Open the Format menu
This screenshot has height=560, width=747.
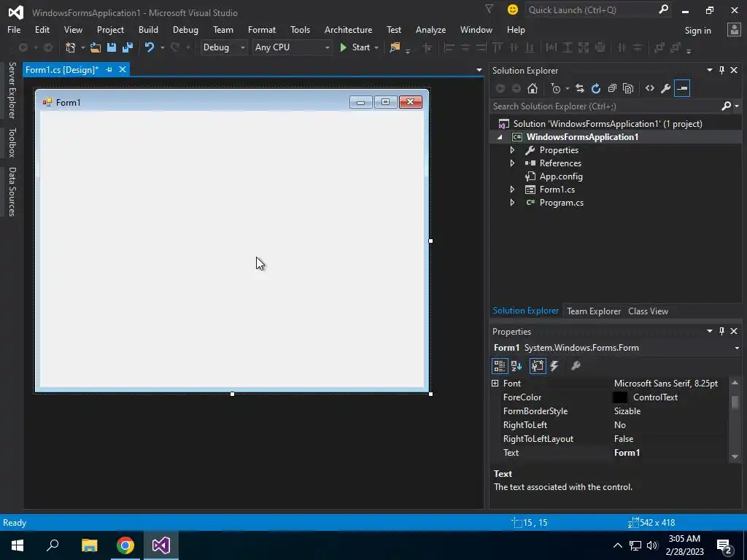coord(262,29)
